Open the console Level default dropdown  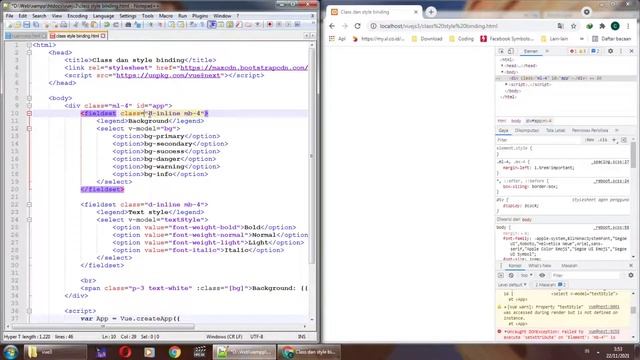512,284
